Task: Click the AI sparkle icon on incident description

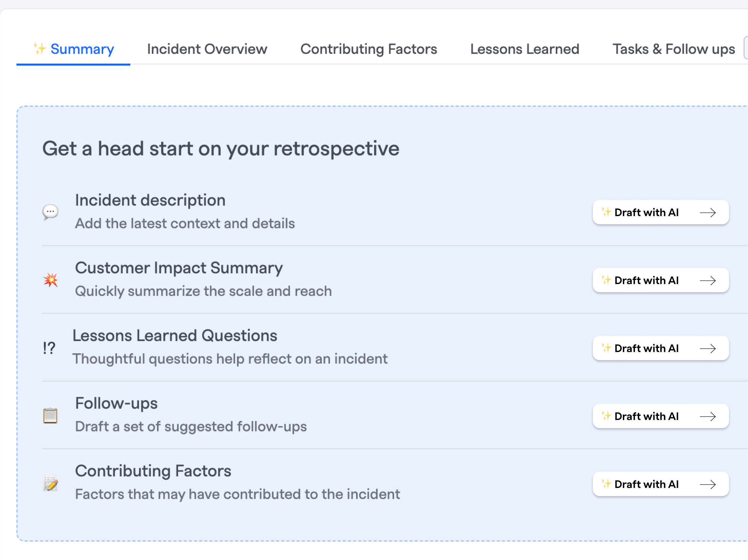Action: [606, 213]
